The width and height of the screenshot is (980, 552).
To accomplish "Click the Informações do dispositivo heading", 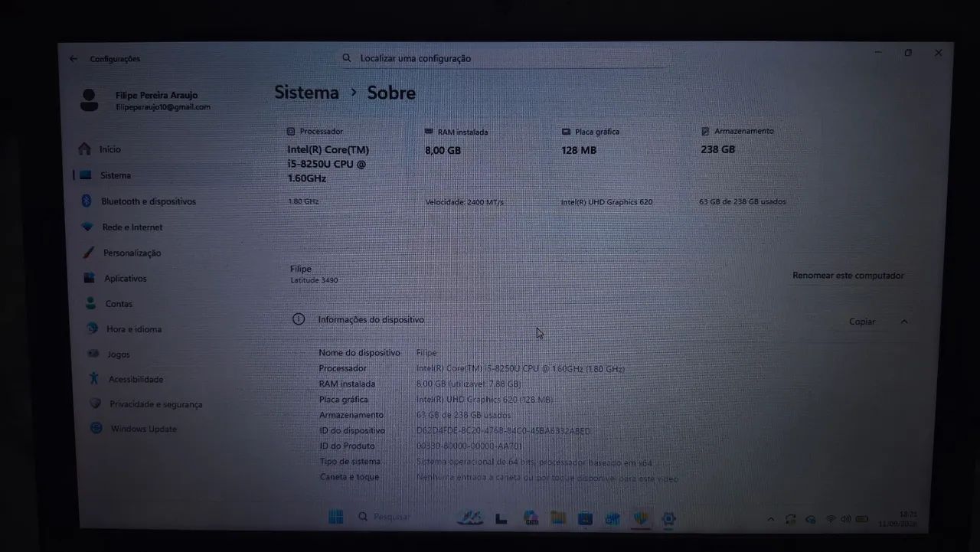I will pos(371,319).
